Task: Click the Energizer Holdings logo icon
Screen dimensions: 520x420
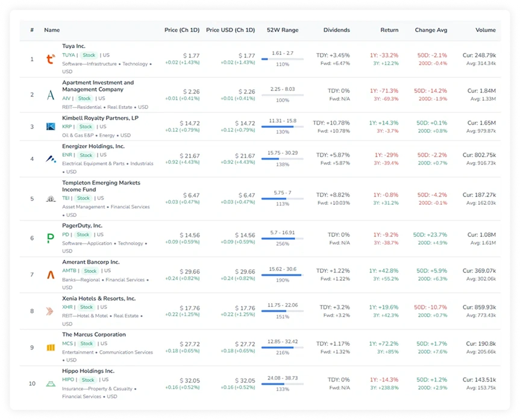Action: pos(51,159)
